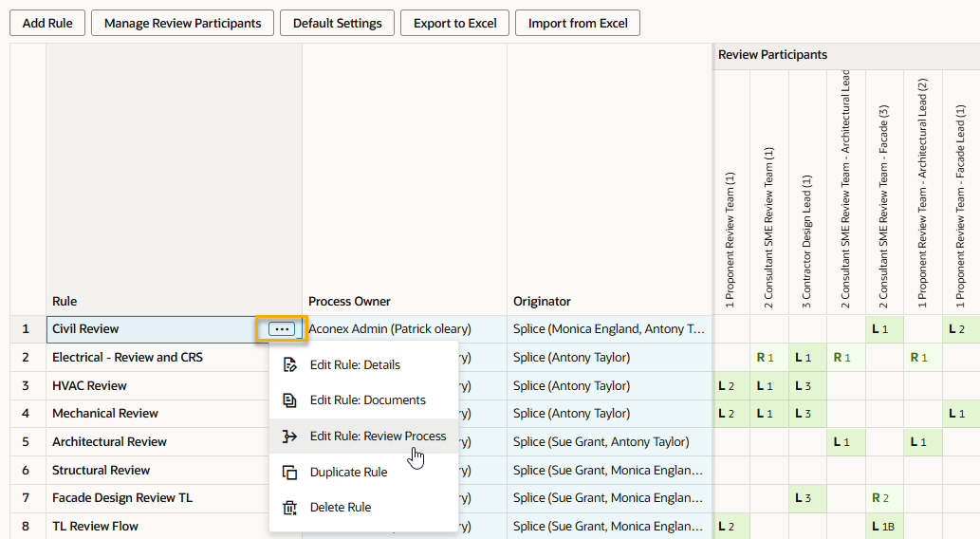Click pencil icon beside Edit Rule: Details
This screenshot has height=539, width=980.
290,364
